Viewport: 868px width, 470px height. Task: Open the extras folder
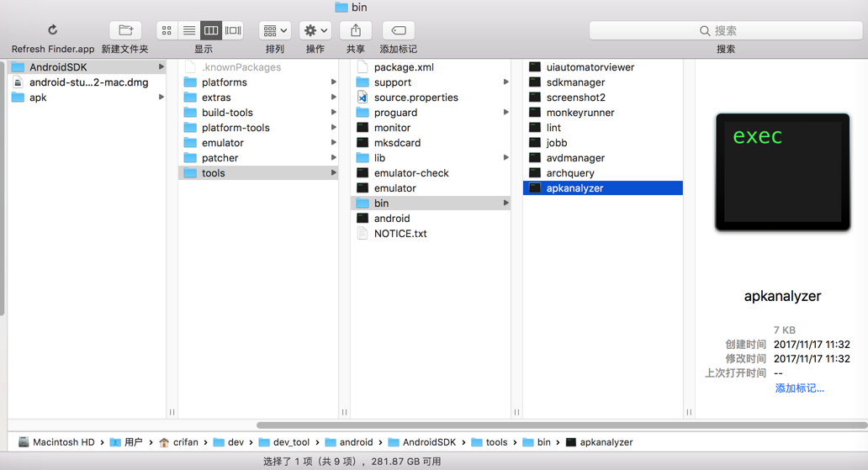click(258, 98)
